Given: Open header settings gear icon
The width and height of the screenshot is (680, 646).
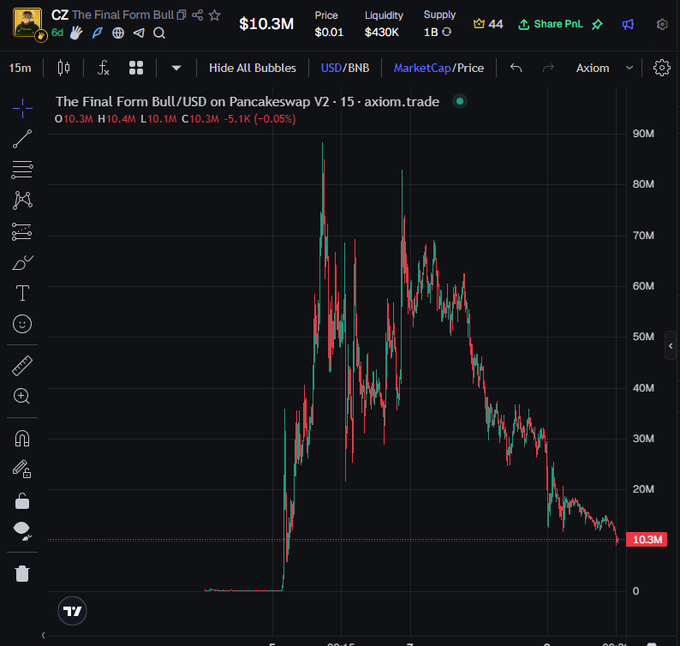Looking at the screenshot, I should pos(662,24).
